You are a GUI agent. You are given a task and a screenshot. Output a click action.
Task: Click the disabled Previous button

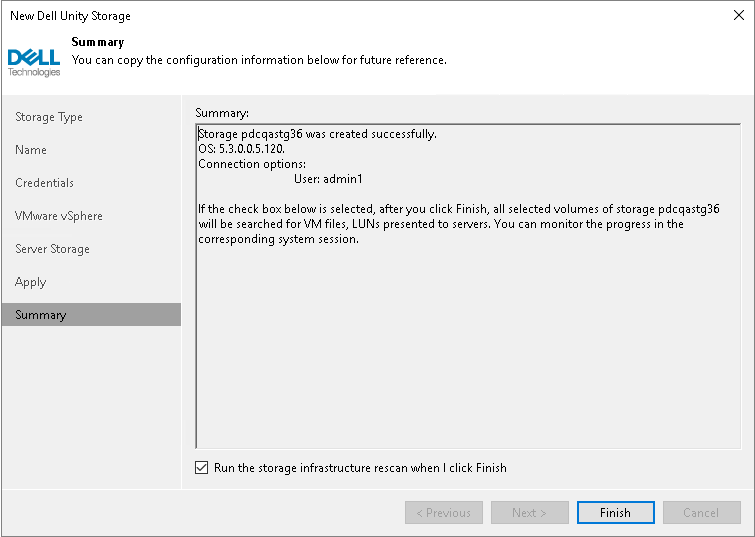[443, 512]
